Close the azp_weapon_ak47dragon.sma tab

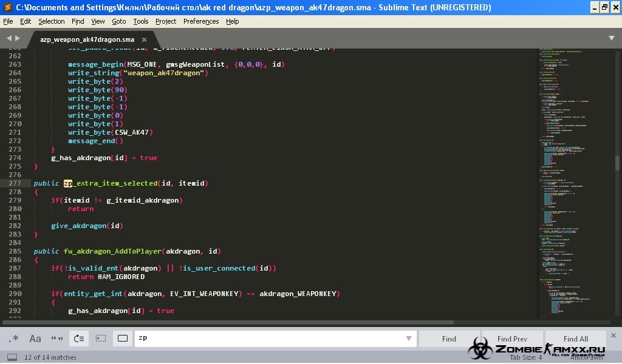point(145,39)
